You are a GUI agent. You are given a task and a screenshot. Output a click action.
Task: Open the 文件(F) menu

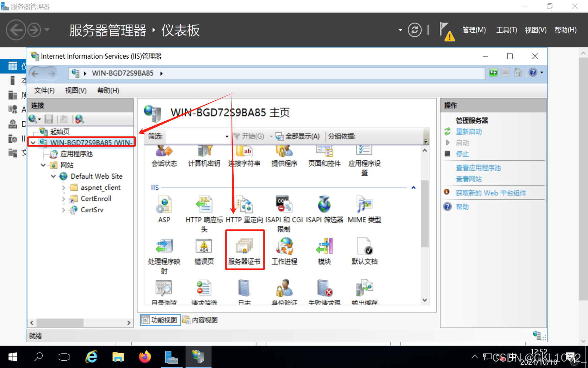pyautogui.click(x=44, y=90)
